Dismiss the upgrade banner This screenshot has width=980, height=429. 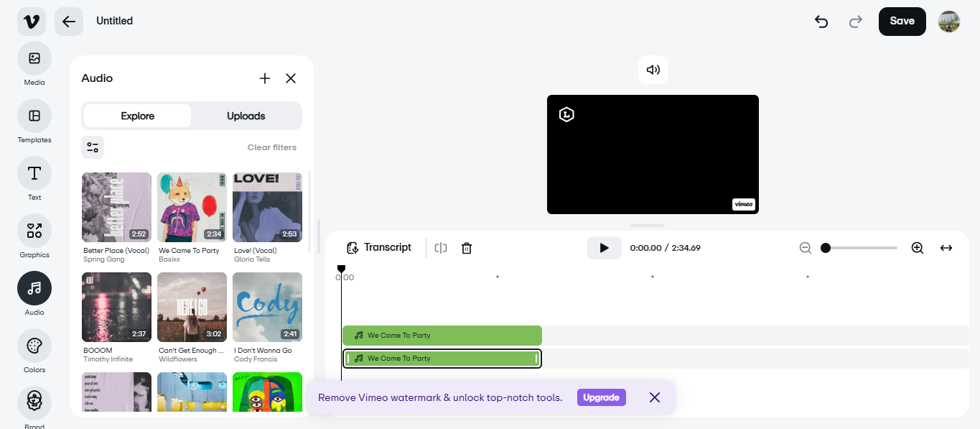pyautogui.click(x=655, y=397)
